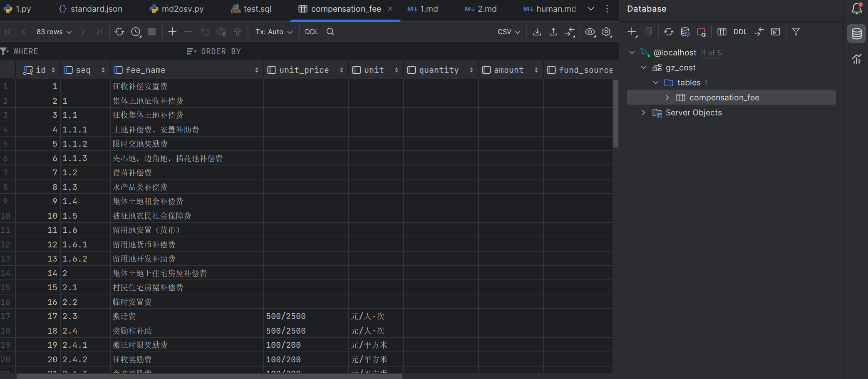Screen dimensions: 868x379
Task: Import data with upload icon
Action: 553,32
